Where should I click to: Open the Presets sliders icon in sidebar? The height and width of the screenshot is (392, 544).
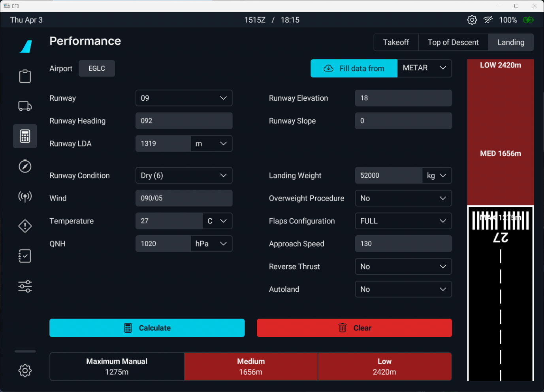click(x=25, y=286)
